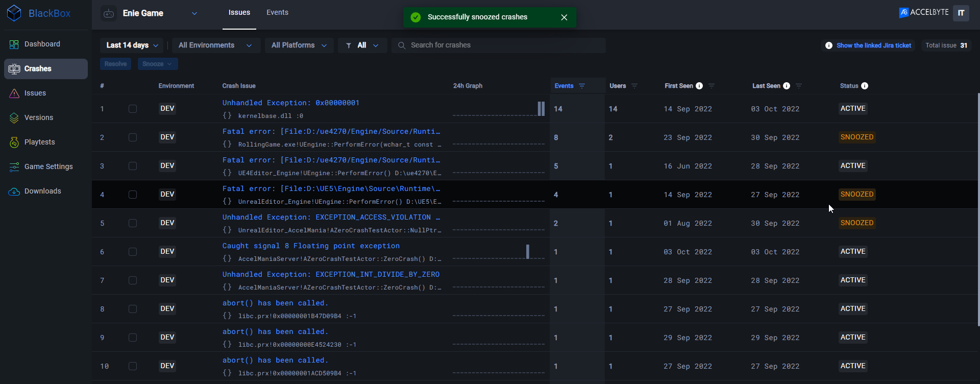Check the box for crash row 10

pyautogui.click(x=133, y=366)
